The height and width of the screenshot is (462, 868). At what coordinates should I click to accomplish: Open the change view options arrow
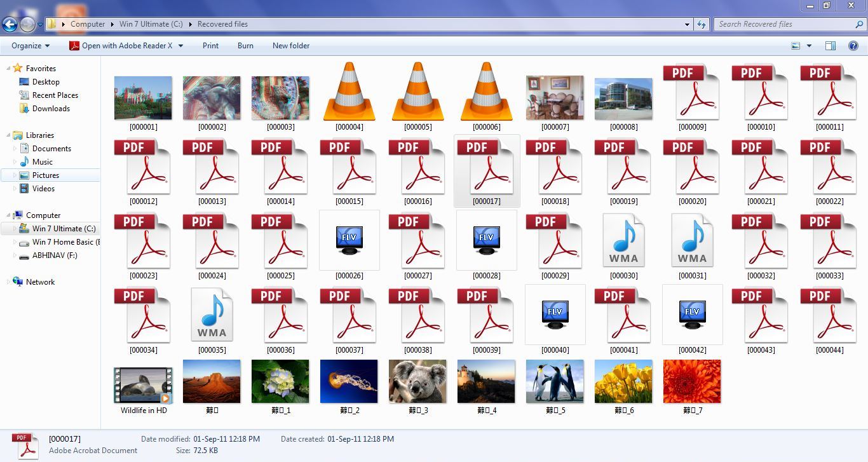tap(809, 46)
